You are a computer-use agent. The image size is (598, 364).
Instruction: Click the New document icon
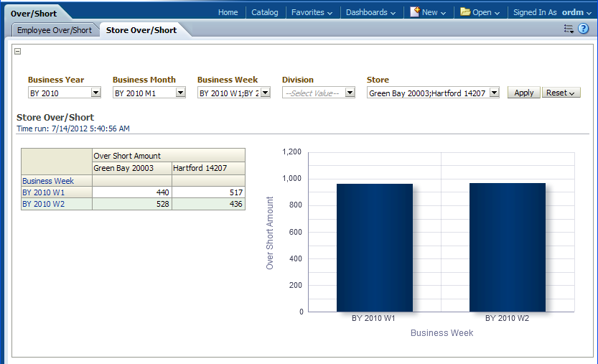tap(416, 12)
